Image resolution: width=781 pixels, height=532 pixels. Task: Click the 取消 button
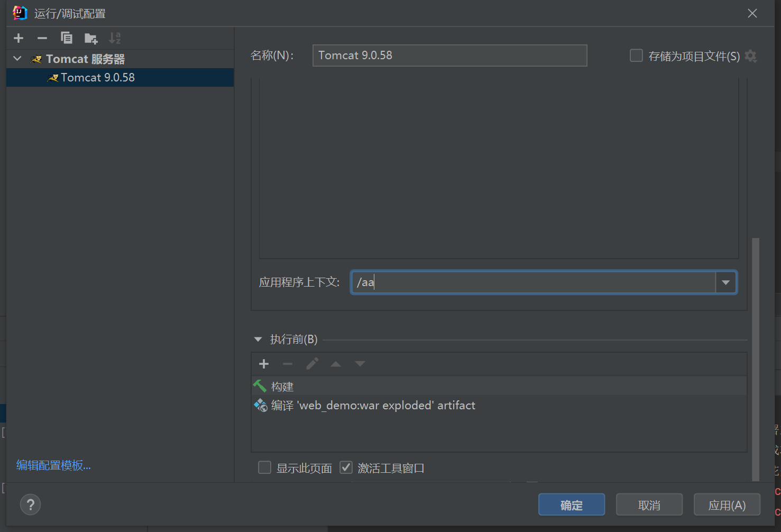click(x=649, y=505)
